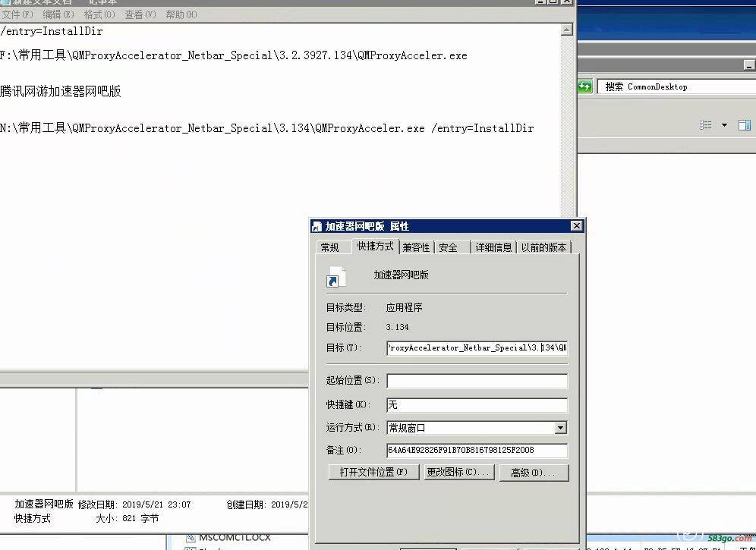
Task: Click the 更改图标 button
Action: pos(458,473)
